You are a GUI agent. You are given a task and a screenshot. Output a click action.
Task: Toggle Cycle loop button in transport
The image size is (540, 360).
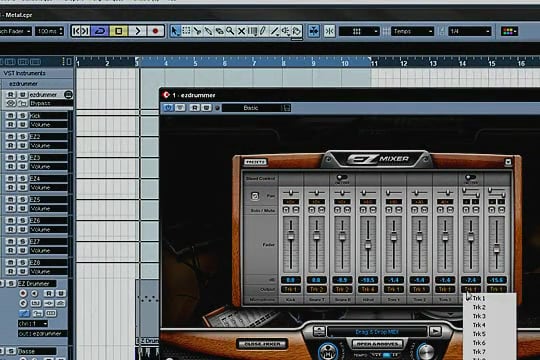pyautogui.click(x=100, y=31)
